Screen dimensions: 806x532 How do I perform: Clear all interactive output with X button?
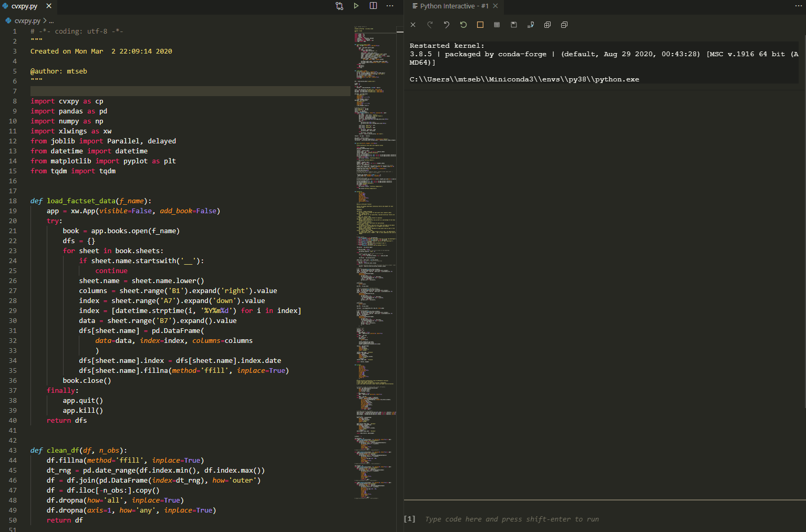[412, 24]
